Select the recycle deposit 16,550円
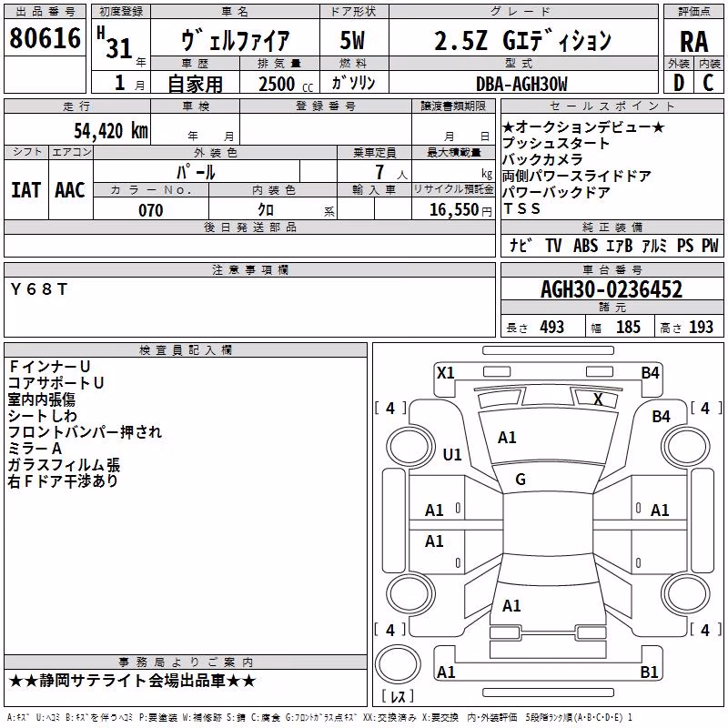The height and width of the screenshot is (728, 728). tap(460, 210)
